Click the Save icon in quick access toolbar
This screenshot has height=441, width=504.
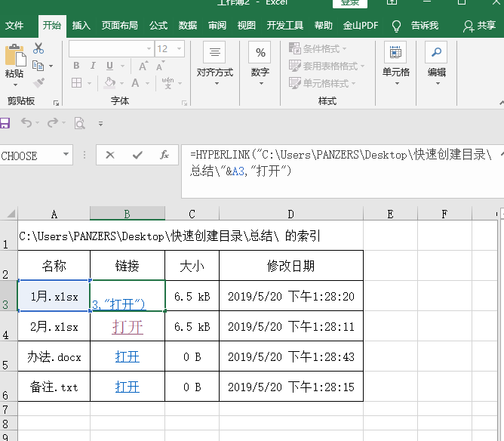[5, 123]
